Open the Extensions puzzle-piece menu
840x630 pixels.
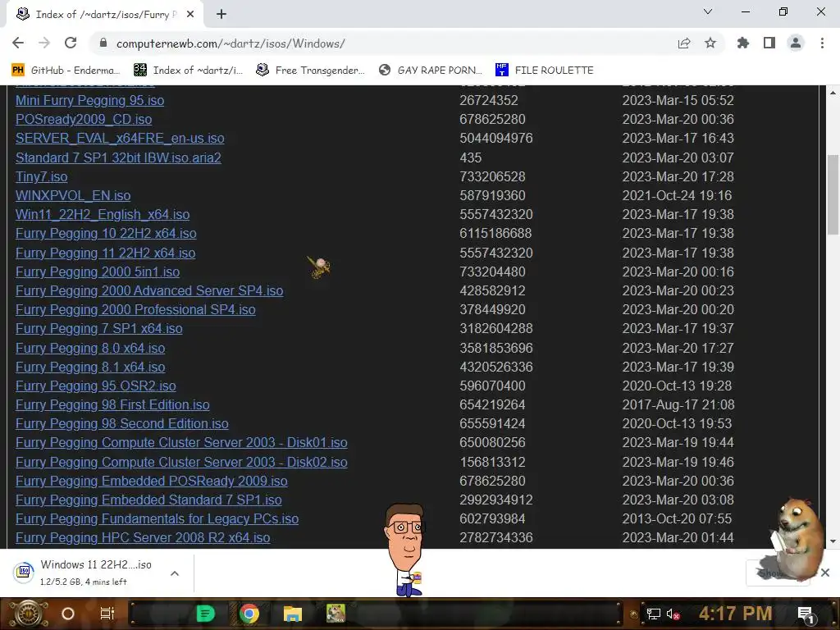pos(743,43)
